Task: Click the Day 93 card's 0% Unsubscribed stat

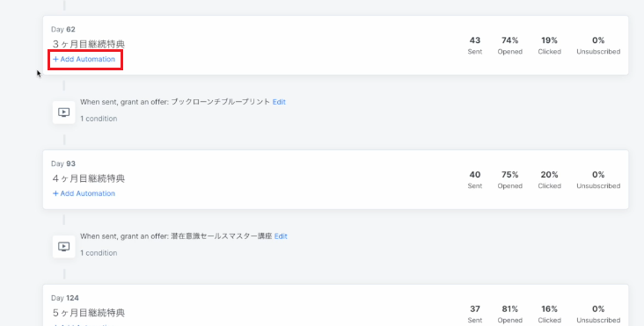Action: point(598,180)
